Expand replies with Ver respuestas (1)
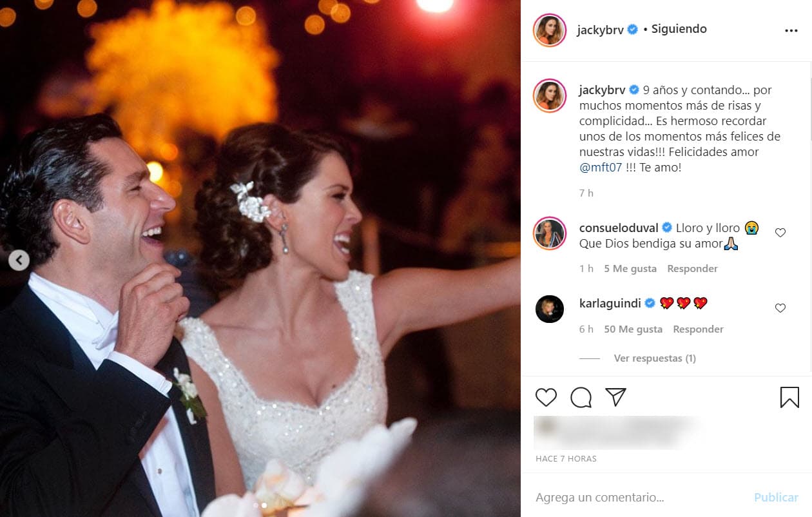This screenshot has height=517, width=812. (x=655, y=358)
